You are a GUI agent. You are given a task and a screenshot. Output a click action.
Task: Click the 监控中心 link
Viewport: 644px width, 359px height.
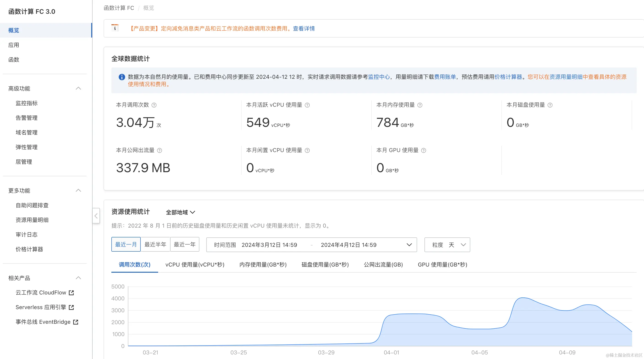point(379,77)
